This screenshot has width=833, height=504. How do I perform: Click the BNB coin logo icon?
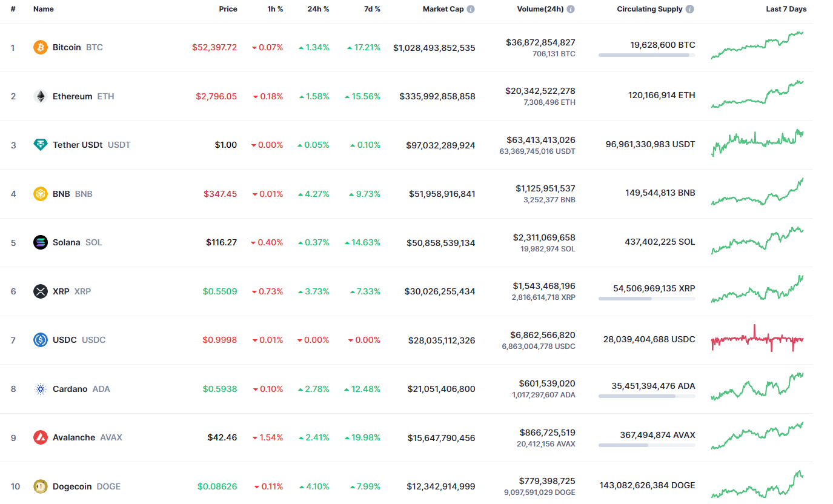[41, 194]
